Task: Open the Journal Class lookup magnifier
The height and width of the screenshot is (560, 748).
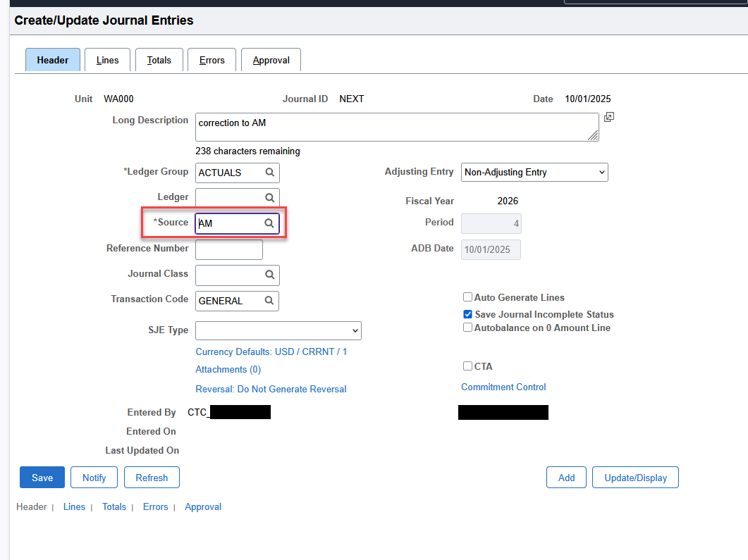Action: point(269,275)
